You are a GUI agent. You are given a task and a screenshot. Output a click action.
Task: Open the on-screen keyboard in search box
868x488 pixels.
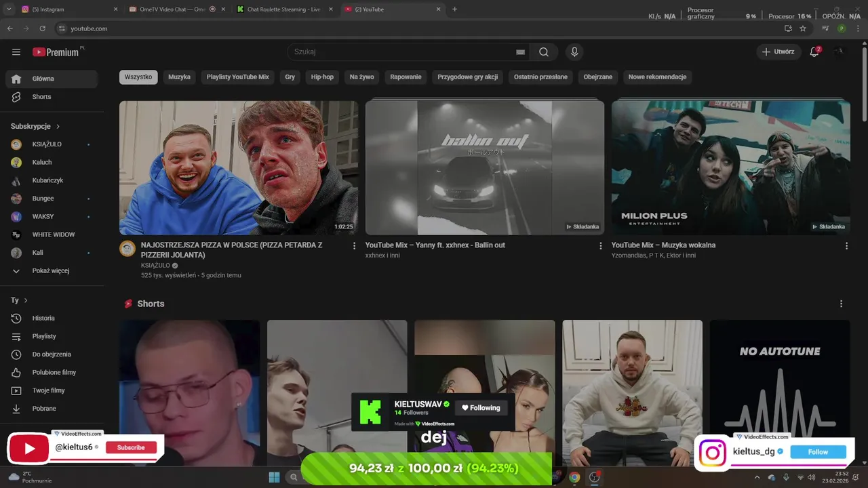(x=520, y=52)
